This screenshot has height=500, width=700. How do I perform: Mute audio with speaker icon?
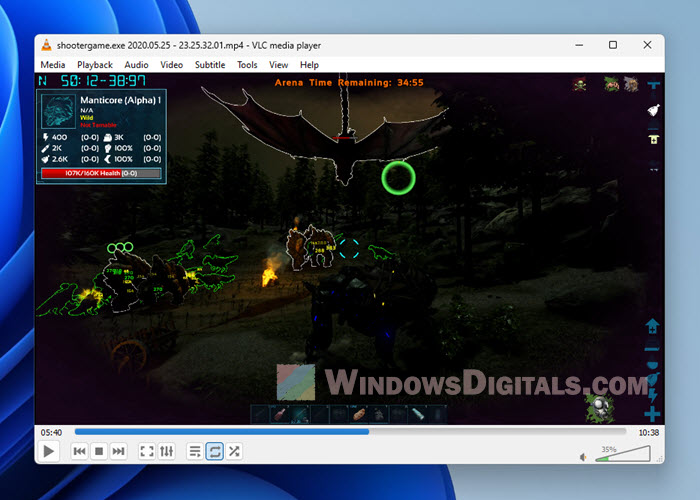coord(583,457)
